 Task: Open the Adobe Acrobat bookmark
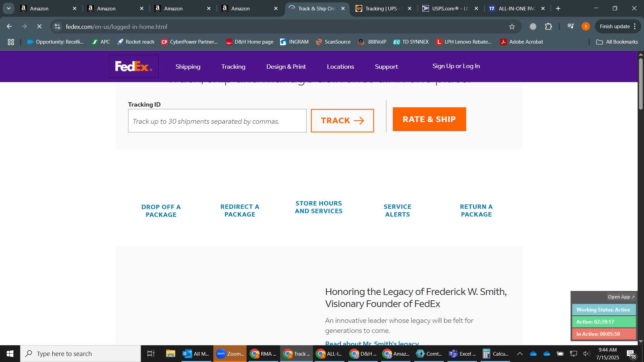(x=522, y=42)
